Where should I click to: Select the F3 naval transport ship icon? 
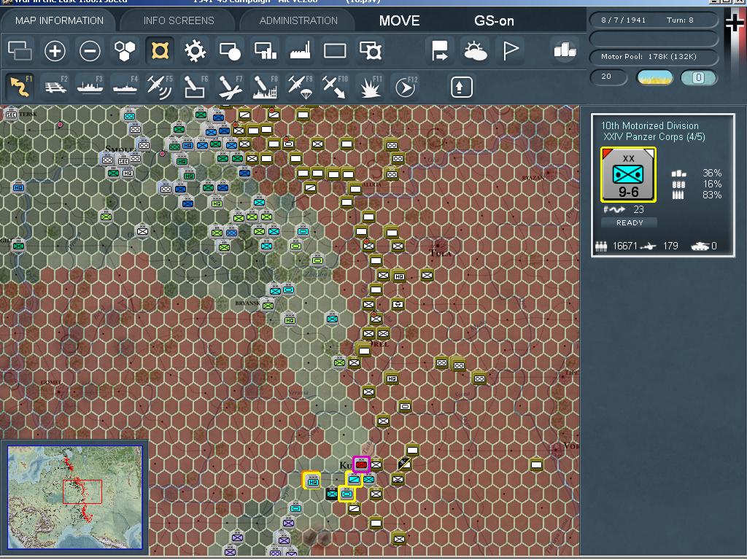point(90,86)
